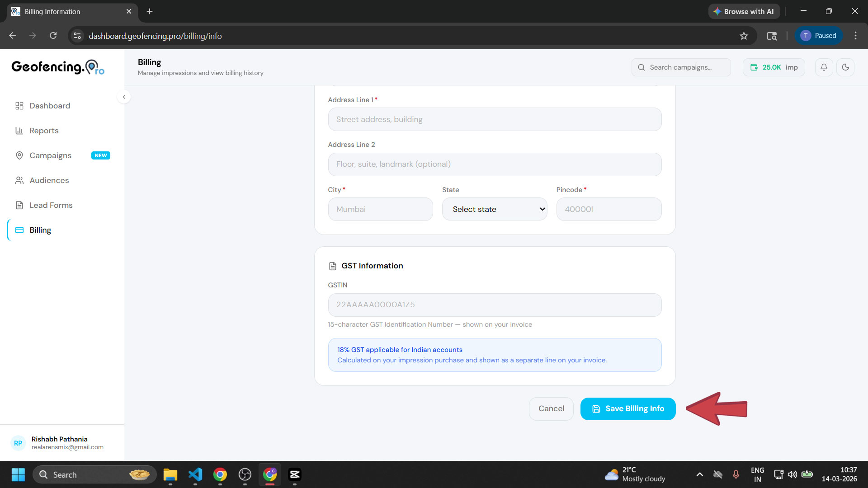This screenshot has width=868, height=488.
Task: Show hidden taskbar icons via the chevron
Action: (699, 474)
